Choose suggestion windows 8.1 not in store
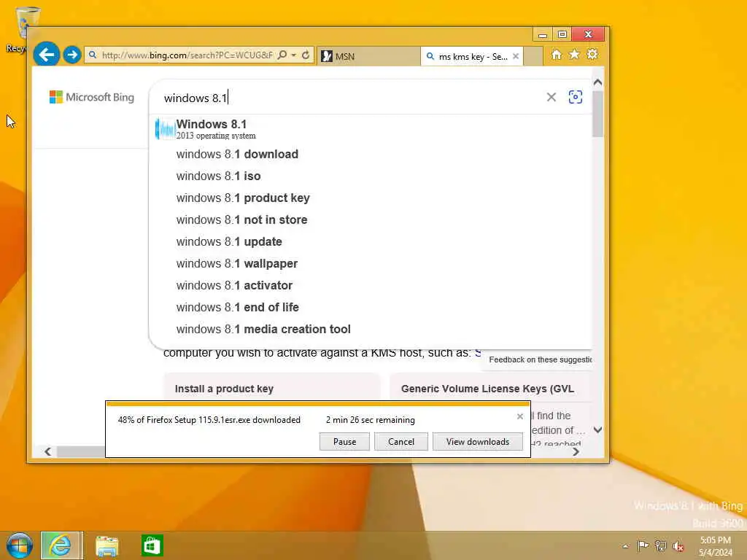The height and width of the screenshot is (560, 747). coord(371,220)
